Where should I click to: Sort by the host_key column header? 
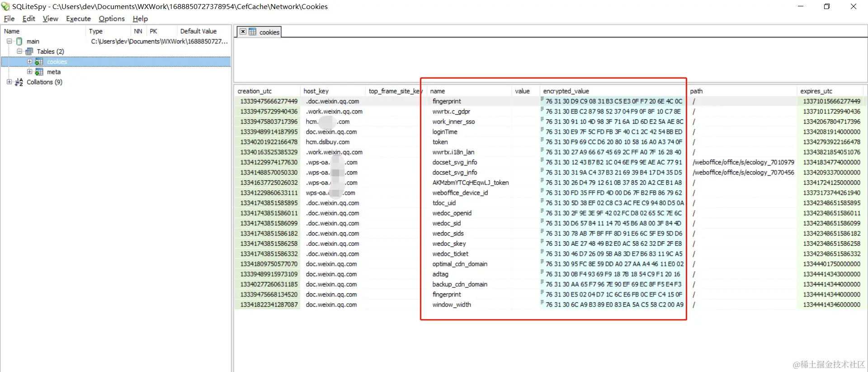click(x=333, y=91)
